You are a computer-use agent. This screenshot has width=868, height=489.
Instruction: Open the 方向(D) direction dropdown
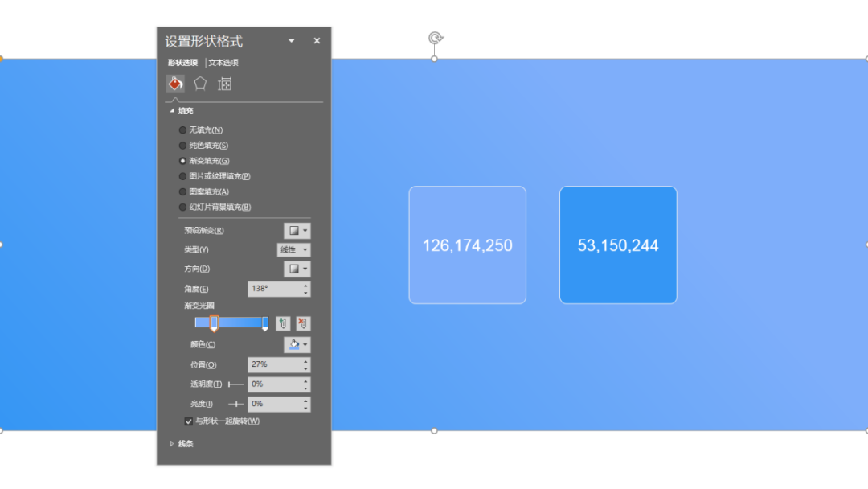pos(297,269)
